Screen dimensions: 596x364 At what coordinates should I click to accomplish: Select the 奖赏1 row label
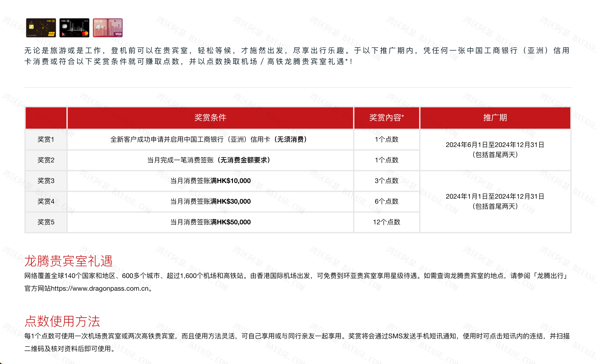46,139
